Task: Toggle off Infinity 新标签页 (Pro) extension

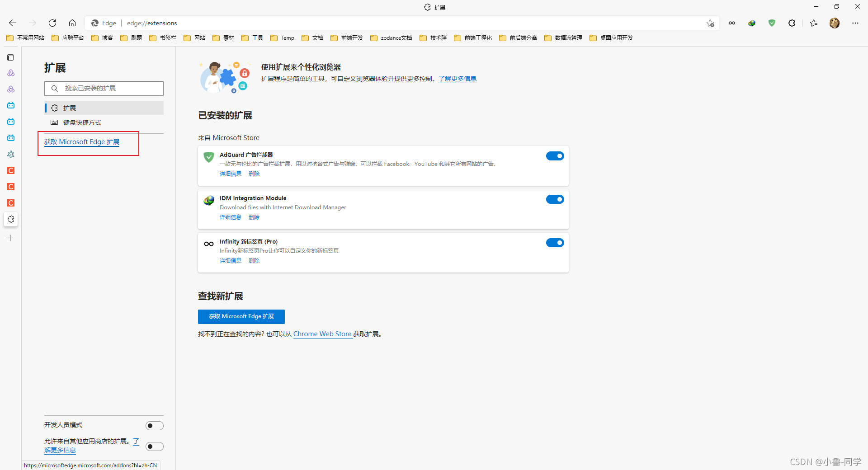Action: click(x=555, y=243)
